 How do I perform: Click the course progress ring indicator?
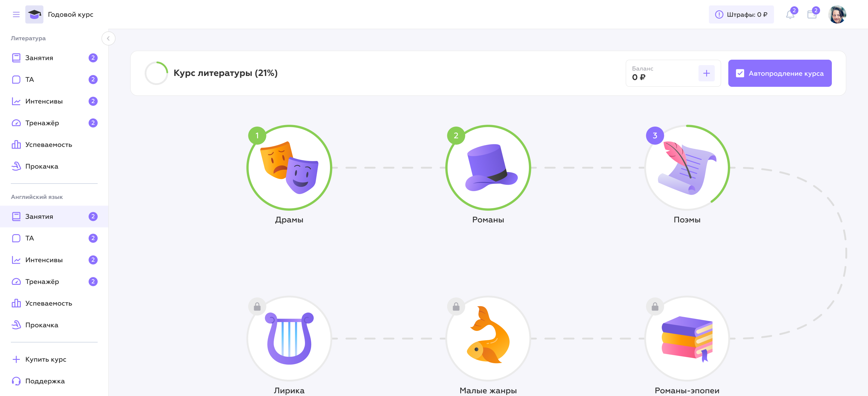point(156,73)
